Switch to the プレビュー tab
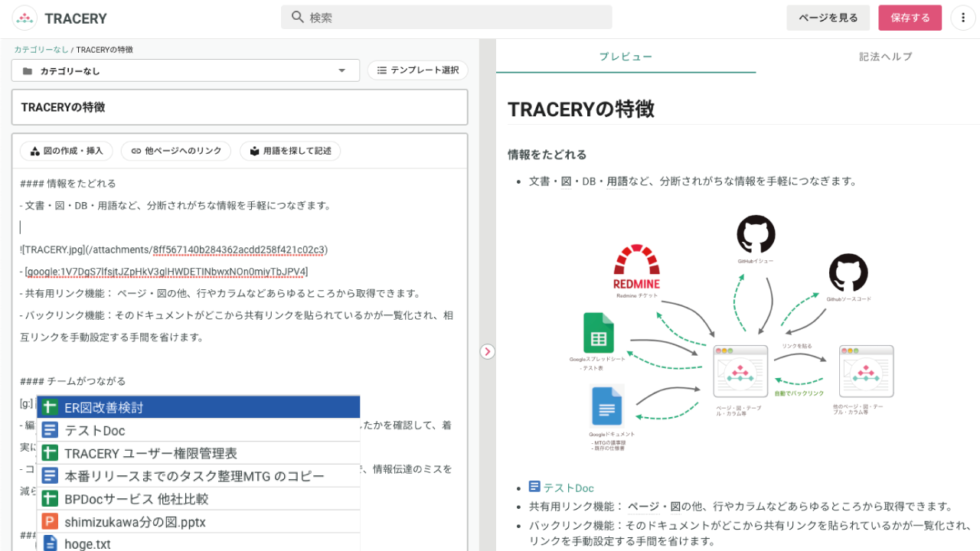This screenshot has height=551, width=980. tap(626, 57)
